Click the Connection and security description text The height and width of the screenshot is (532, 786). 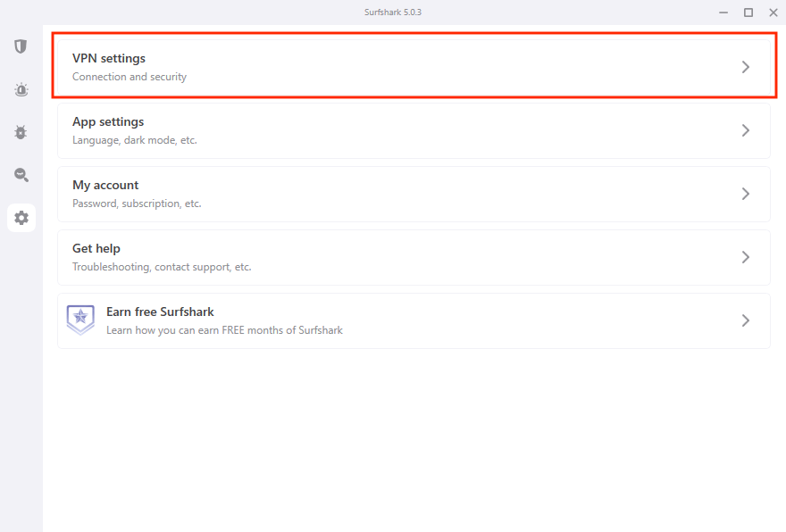point(130,77)
